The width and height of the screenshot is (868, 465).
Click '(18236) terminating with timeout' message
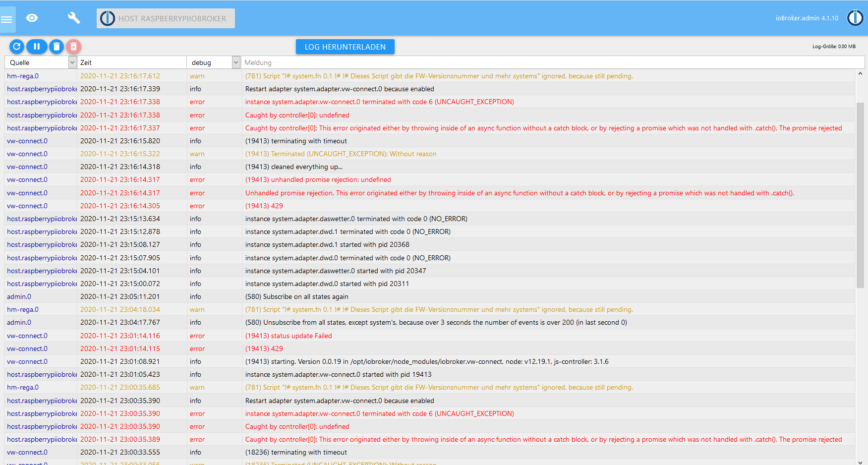[296, 452]
